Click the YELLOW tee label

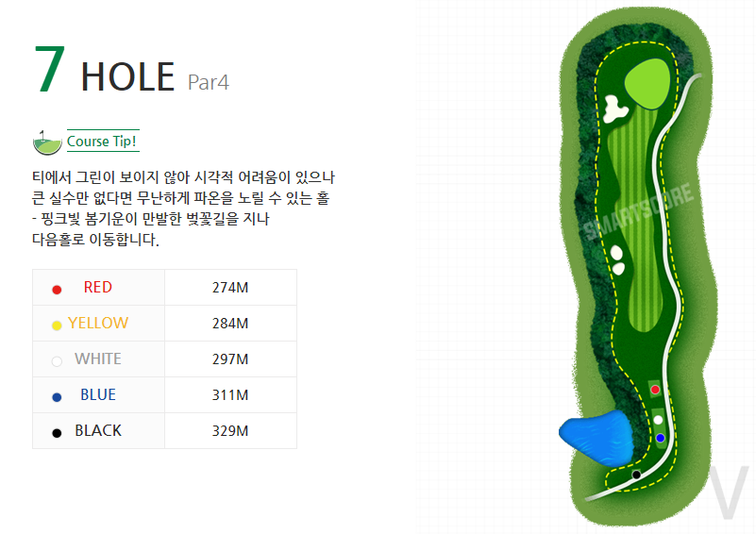(98, 324)
